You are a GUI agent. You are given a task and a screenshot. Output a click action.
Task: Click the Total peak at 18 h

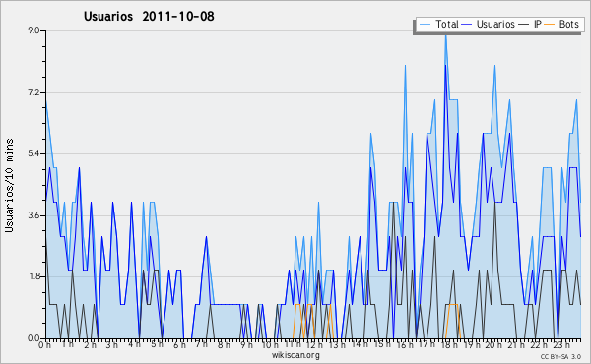pyautogui.click(x=446, y=34)
